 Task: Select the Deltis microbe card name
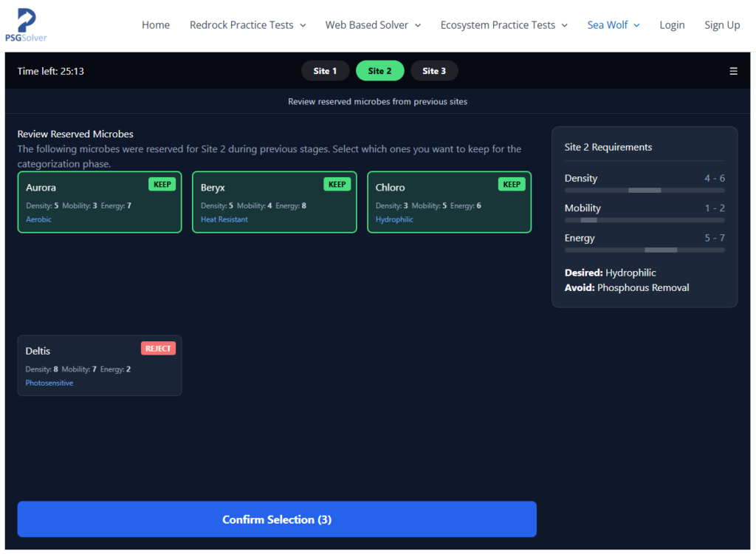[x=38, y=351]
